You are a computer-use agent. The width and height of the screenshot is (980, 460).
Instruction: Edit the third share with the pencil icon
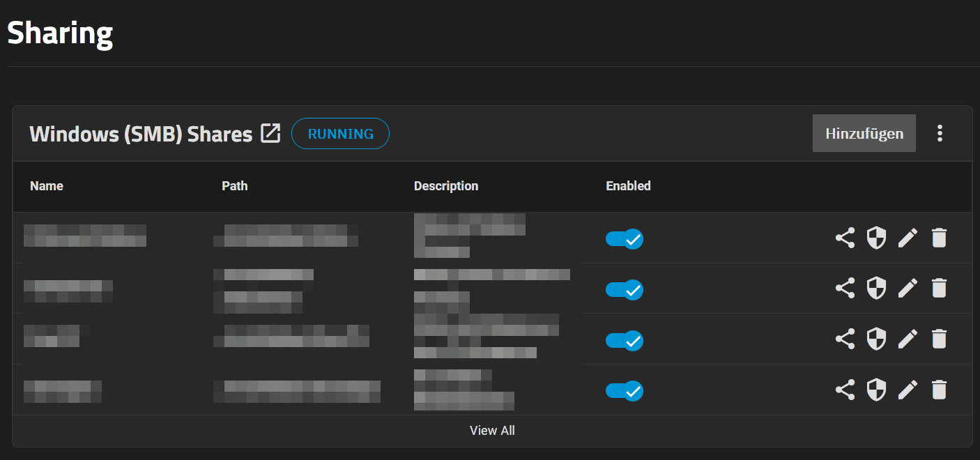click(908, 339)
